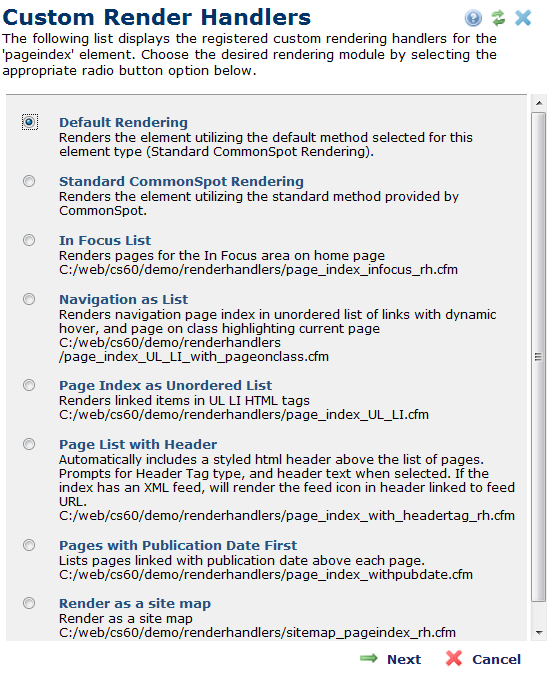The image size is (554, 676).
Task: Click the green Next arrow icon
Action: (x=369, y=658)
